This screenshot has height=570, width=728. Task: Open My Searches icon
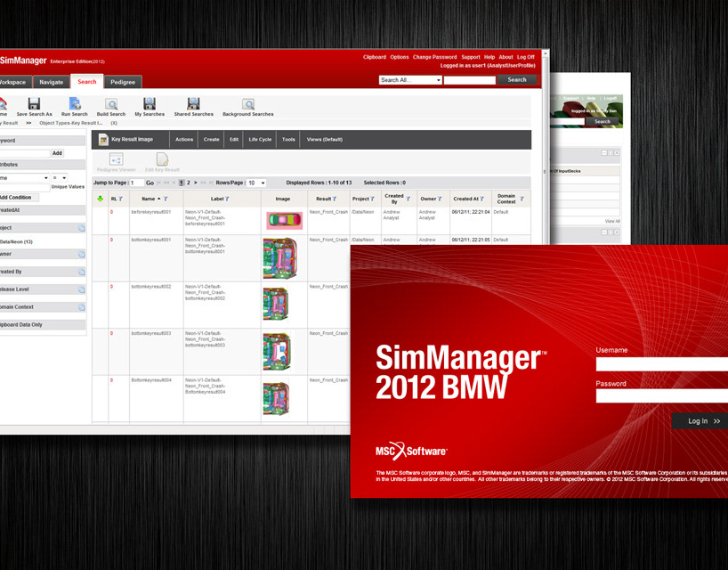click(150, 103)
